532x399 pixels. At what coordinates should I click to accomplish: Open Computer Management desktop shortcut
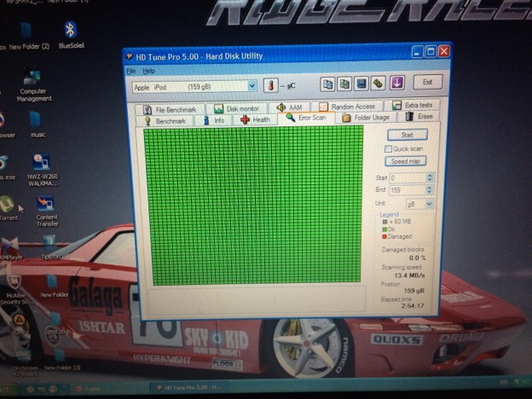coord(33,84)
